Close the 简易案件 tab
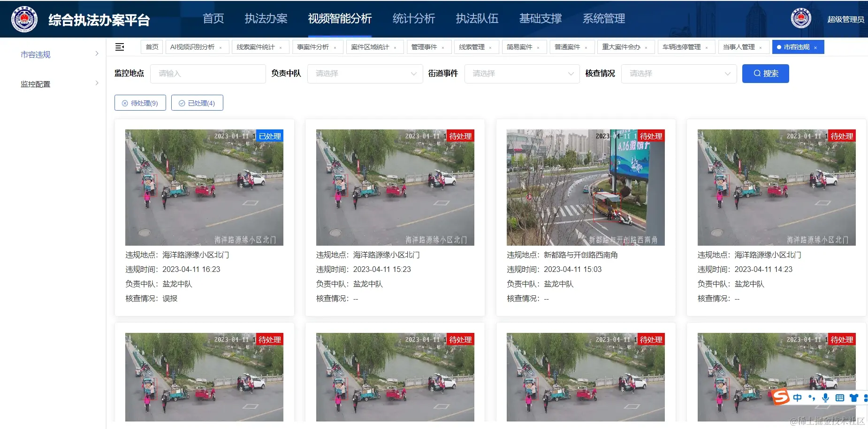Screen dimensions: 868x429 click(538, 47)
